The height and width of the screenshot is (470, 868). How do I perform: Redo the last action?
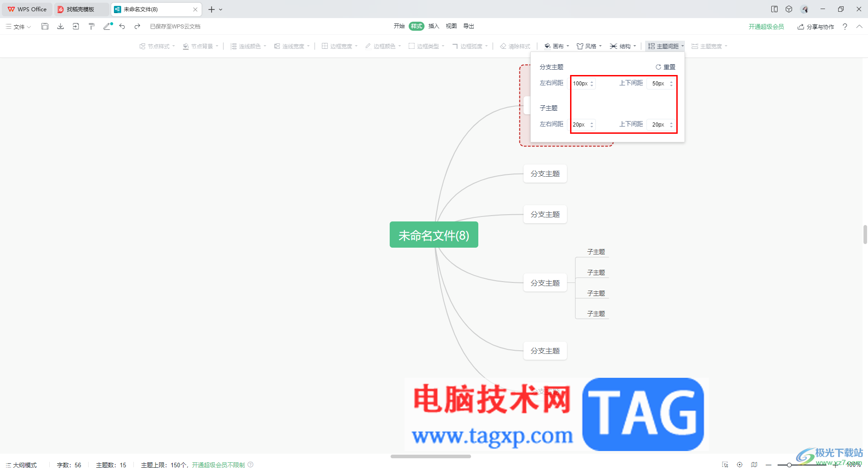tap(137, 27)
